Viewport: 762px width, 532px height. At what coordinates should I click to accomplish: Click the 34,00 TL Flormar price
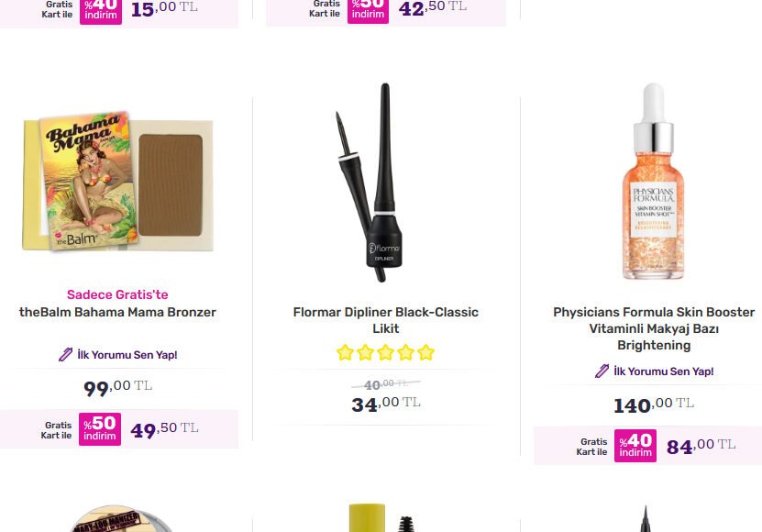pos(385,403)
